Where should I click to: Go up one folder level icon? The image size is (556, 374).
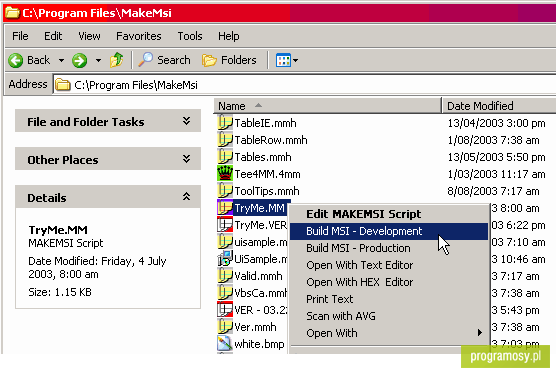tap(117, 60)
